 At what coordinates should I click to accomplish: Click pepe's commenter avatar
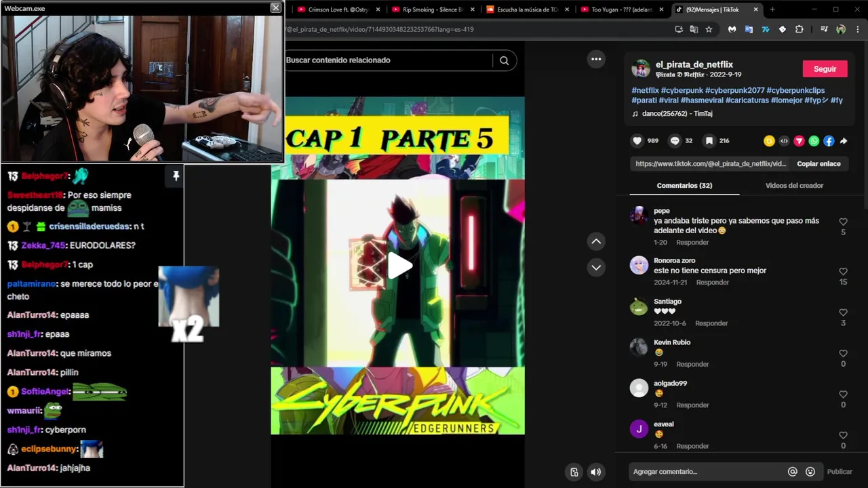[639, 216]
